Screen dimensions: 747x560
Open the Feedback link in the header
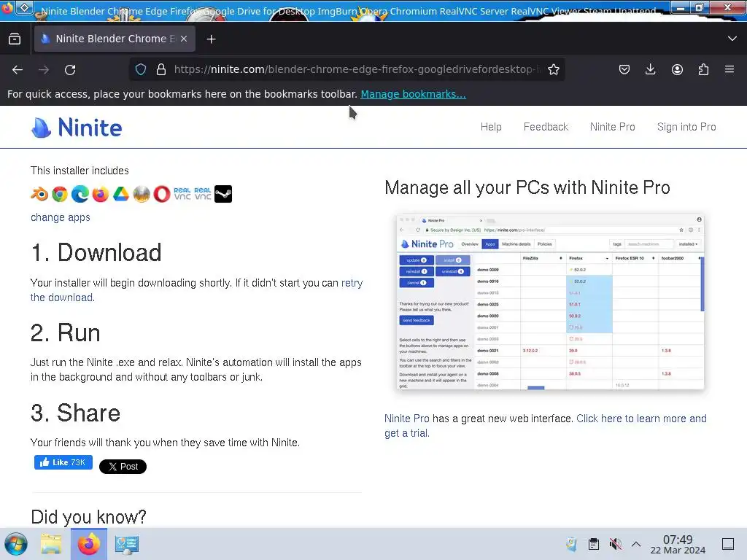coord(546,127)
